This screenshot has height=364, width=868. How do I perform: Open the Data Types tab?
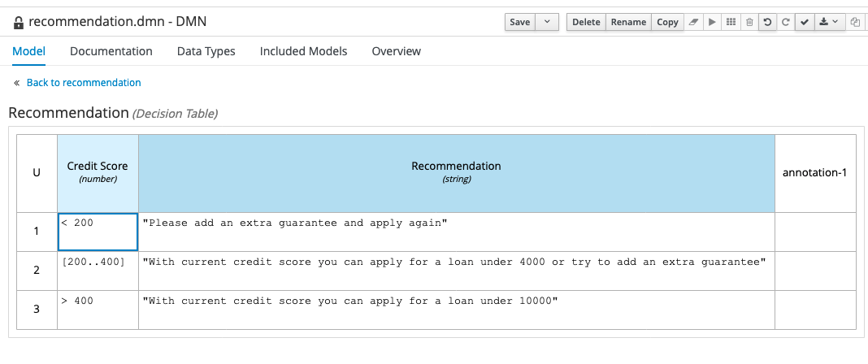click(x=206, y=51)
